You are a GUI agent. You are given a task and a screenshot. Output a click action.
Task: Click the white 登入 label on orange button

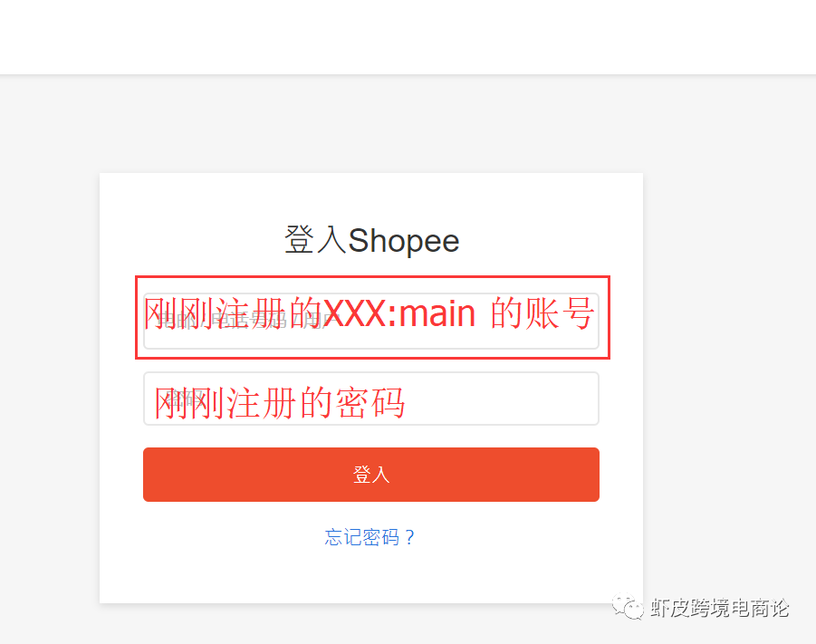[x=371, y=475]
